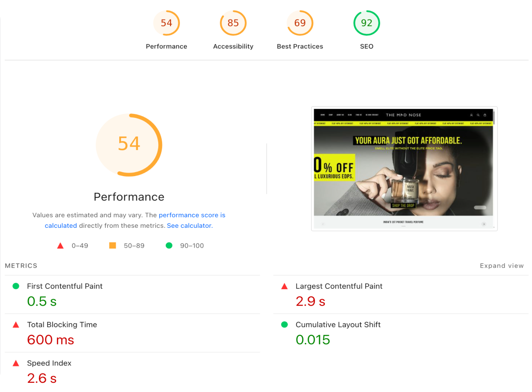This screenshot has height=392, width=532.
Task: Open the 'performance score is calculated' link
Action: tap(135, 220)
